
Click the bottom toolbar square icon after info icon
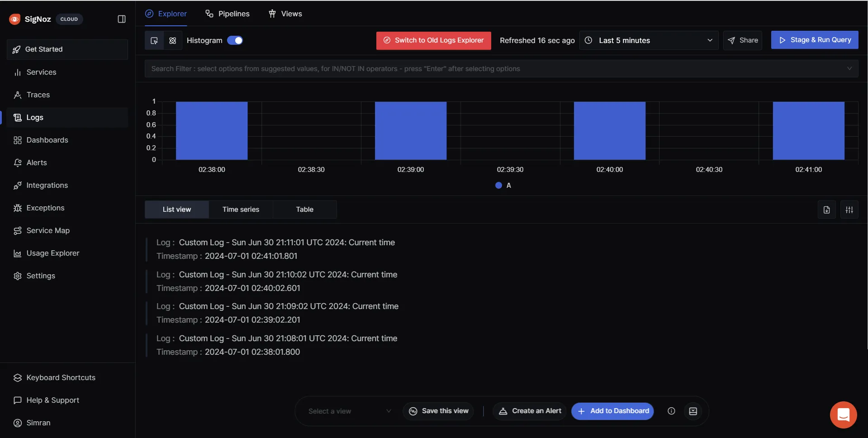[x=693, y=411]
